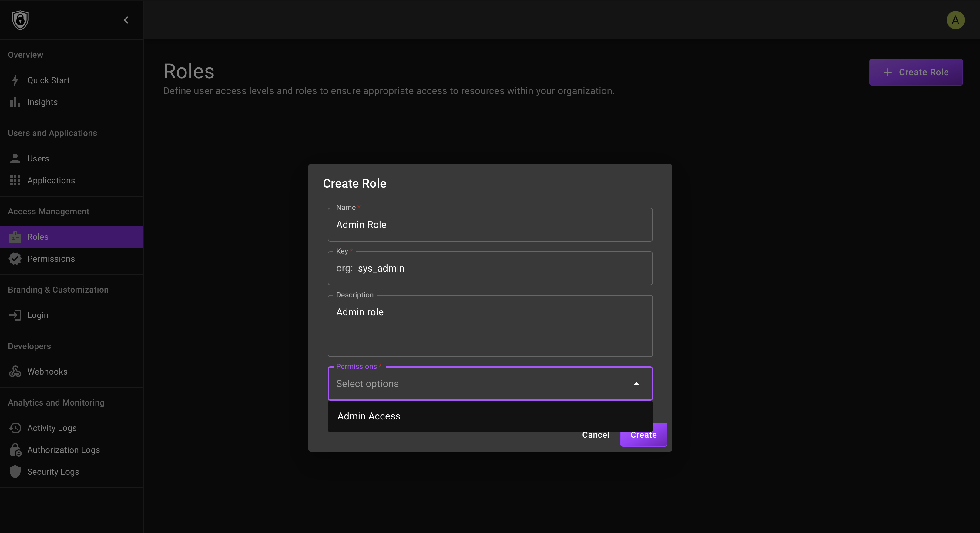Edit the Description text area
The height and width of the screenshot is (533, 980).
point(490,326)
